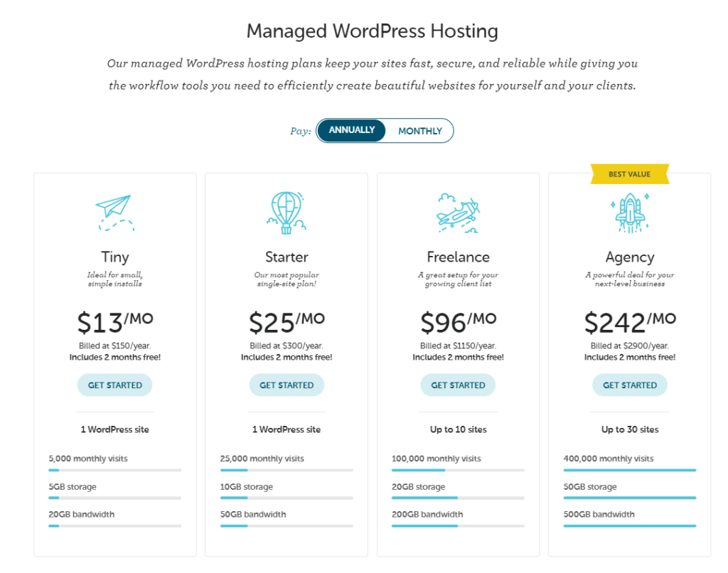This screenshot has height=573, width=728.
Task: Click the 200GB bandwidth bar in Freelance
Action: point(458,526)
